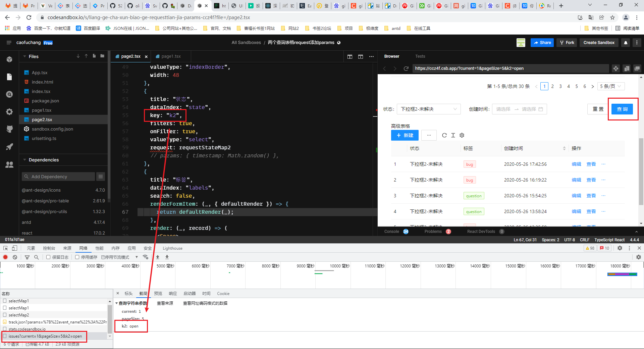Click the table density icon in preview
Image resolution: width=644 pixels, height=349 pixels.
pyautogui.click(x=453, y=135)
